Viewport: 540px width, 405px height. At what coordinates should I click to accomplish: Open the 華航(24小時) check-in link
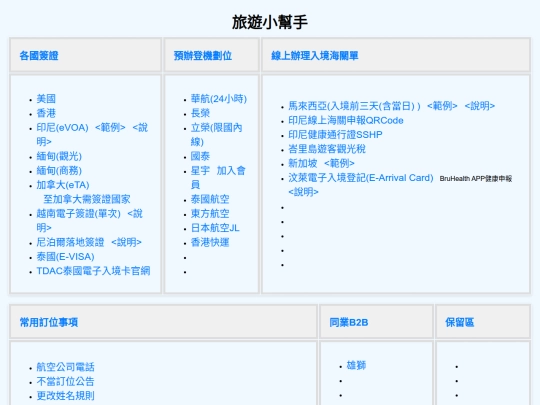click(x=219, y=99)
